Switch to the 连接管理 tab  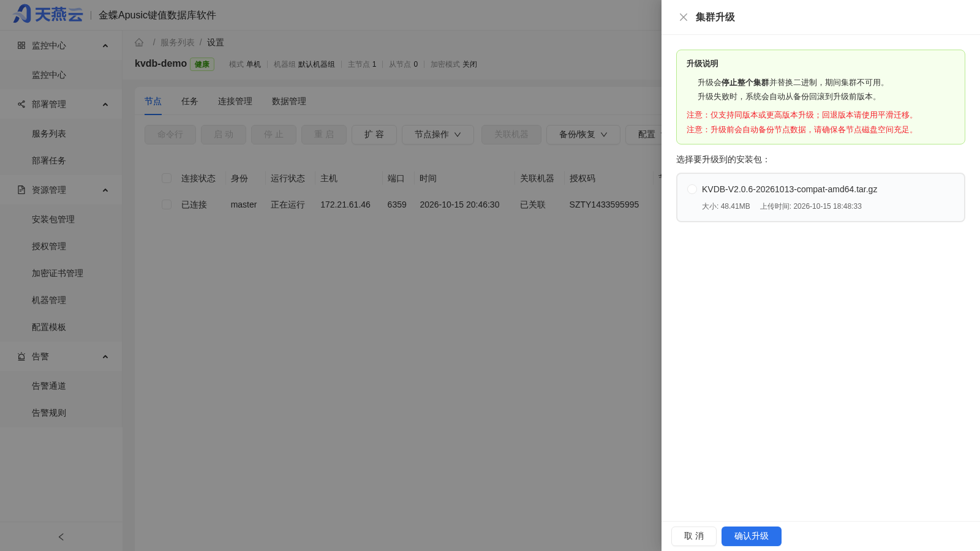pyautogui.click(x=235, y=101)
